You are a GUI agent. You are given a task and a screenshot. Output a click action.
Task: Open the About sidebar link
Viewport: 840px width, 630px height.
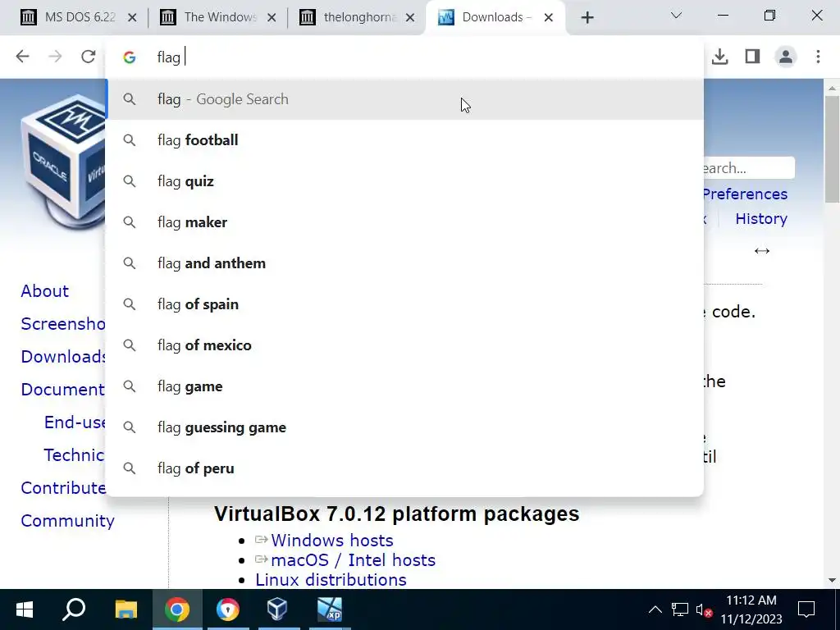[44, 291]
